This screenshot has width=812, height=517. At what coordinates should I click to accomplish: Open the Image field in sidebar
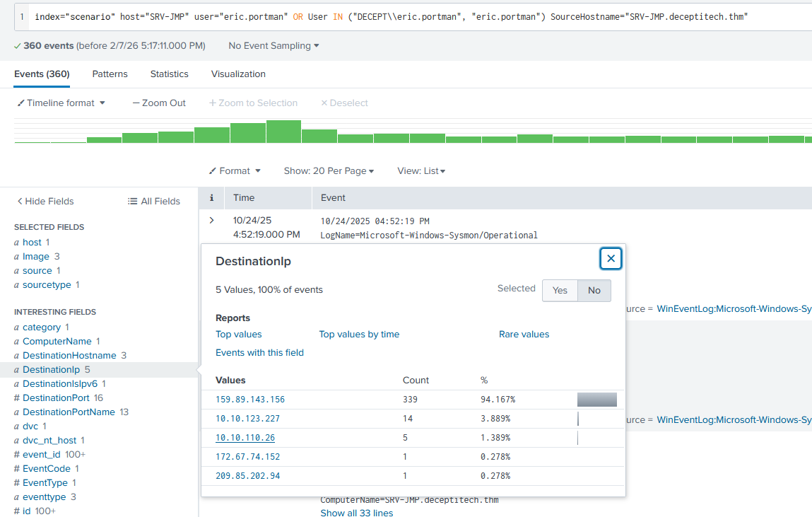click(36, 257)
